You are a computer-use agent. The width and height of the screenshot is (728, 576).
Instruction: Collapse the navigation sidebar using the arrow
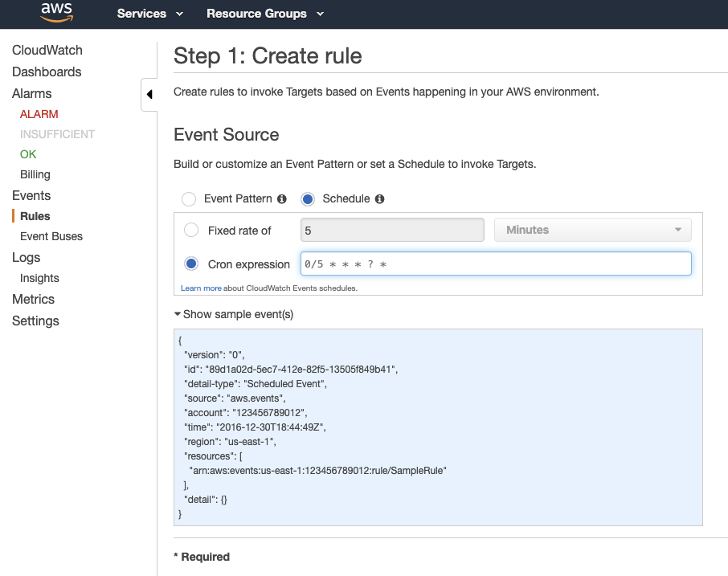(149, 94)
